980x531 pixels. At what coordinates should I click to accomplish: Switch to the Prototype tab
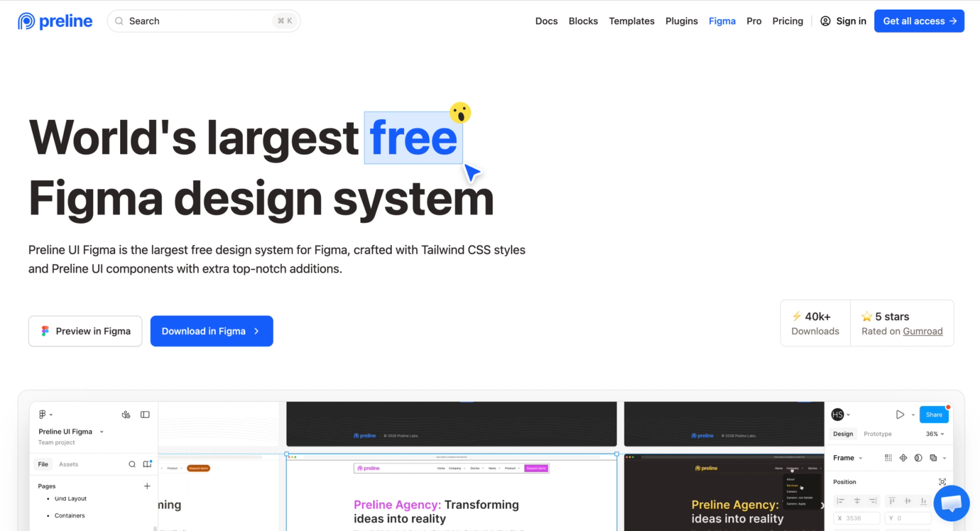tap(878, 434)
